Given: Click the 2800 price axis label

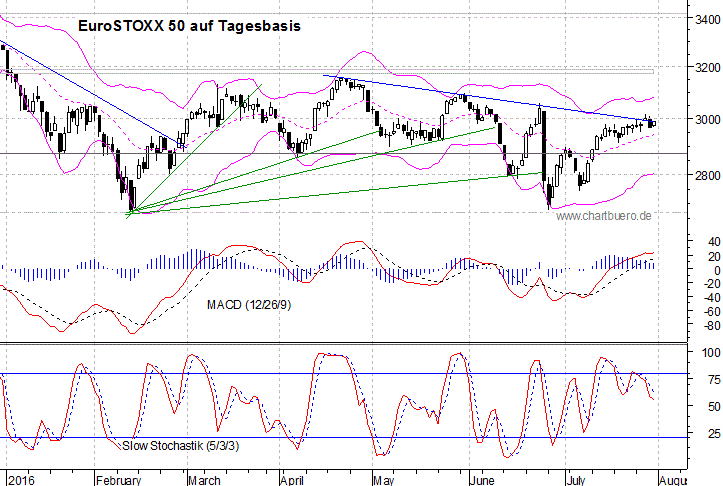Looking at the screenshot, I should pos(708,175).
